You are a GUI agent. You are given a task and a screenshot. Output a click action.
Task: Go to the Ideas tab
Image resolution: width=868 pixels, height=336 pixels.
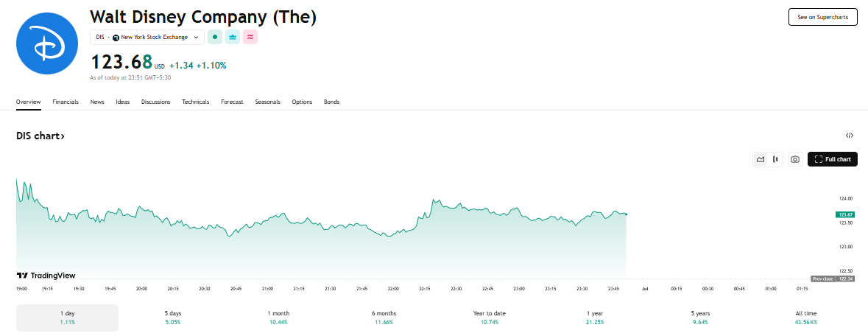pos(123,102)
